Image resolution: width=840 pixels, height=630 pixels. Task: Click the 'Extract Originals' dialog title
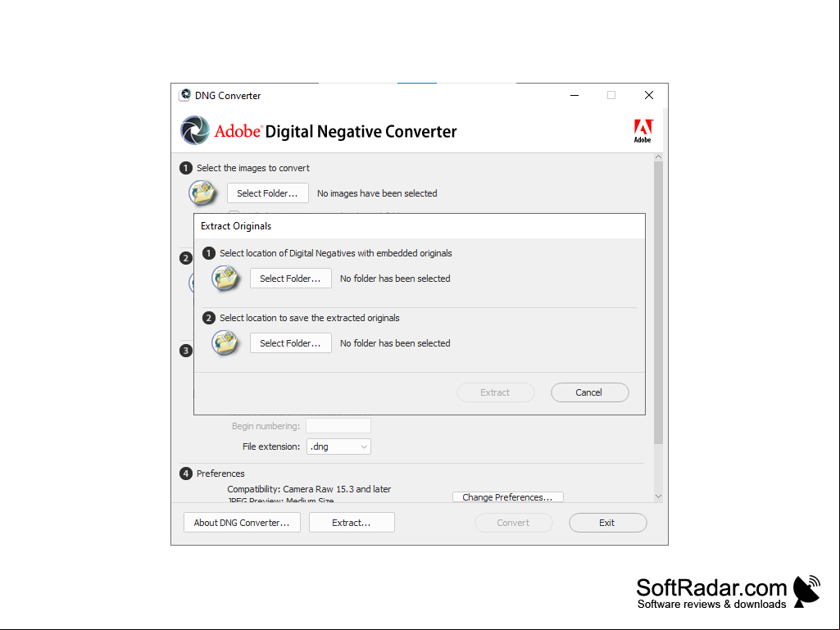[x=236, y=226]
